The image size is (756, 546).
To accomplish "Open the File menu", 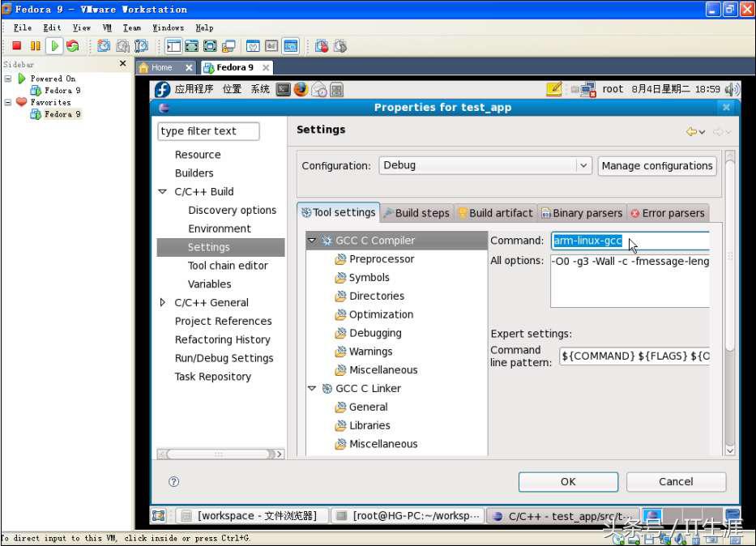I will tap(22, 28).
